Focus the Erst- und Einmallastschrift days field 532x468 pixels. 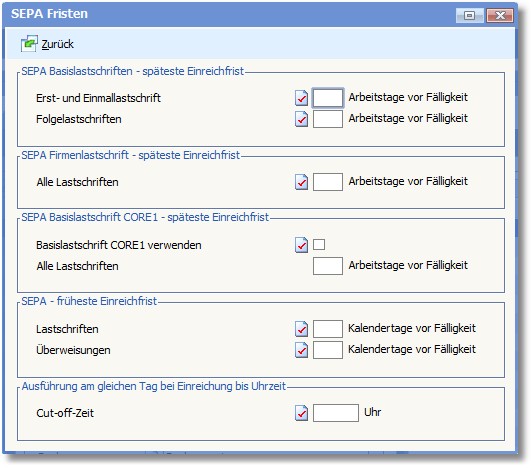click(328, 98)
